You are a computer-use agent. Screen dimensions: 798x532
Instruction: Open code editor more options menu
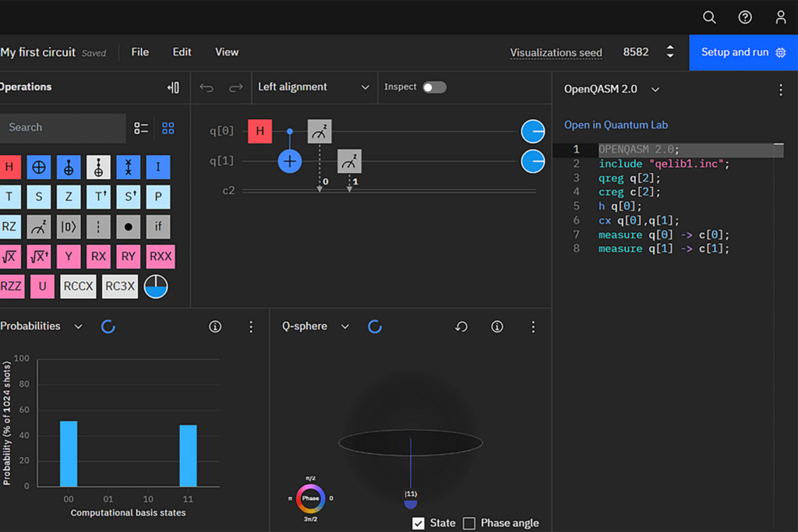781,90
